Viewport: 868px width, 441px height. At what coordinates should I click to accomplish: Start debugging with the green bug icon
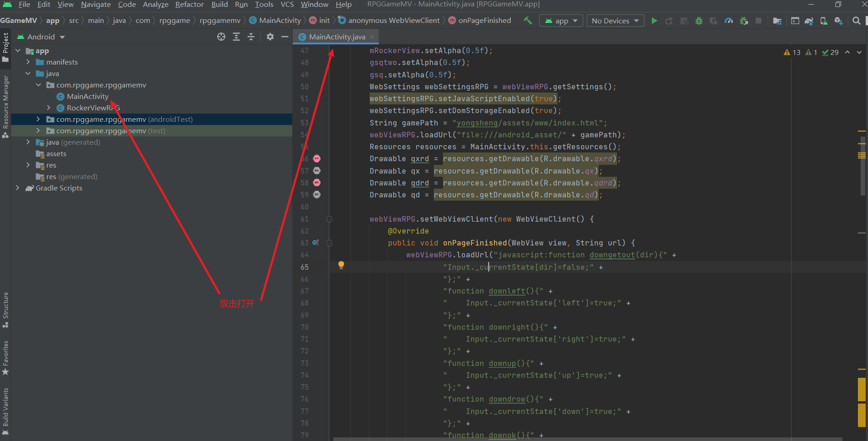pos(699,21)
